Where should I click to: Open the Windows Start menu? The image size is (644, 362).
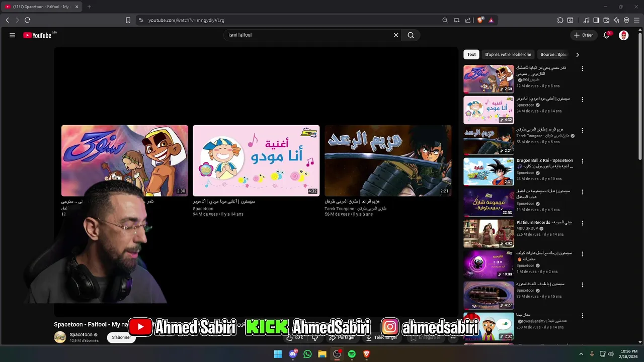click(278, 354)
